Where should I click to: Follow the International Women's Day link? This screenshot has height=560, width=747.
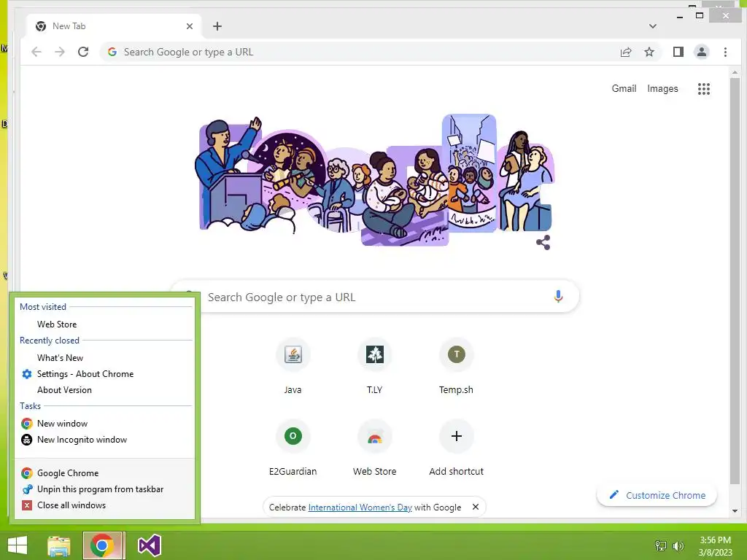360,507
